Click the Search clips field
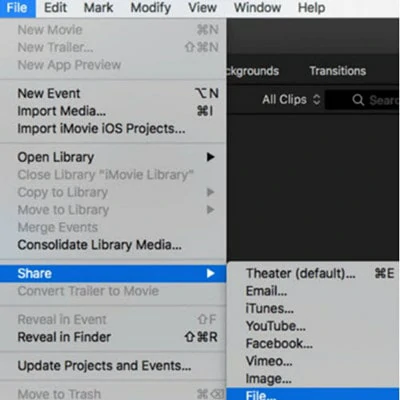The width and height of the screenshot is (400, 400). pos(362,100)
